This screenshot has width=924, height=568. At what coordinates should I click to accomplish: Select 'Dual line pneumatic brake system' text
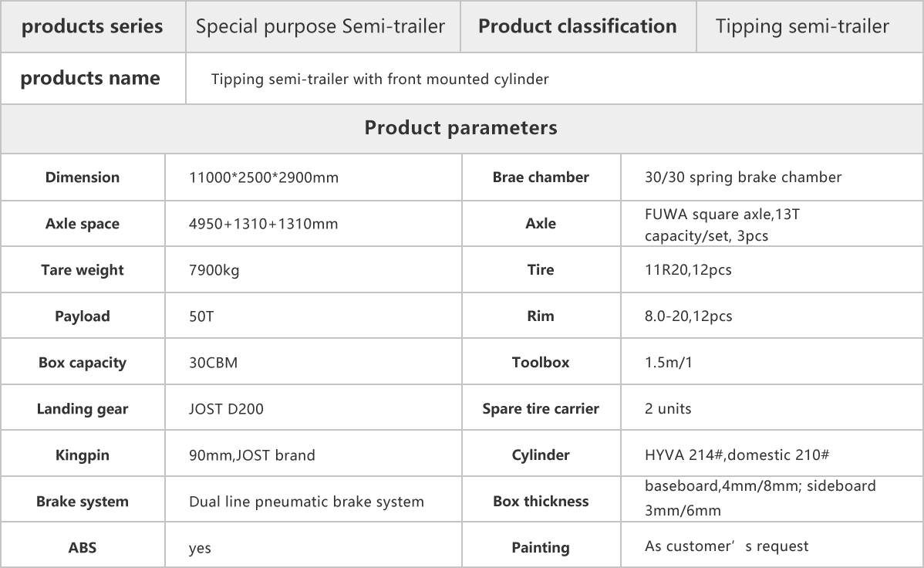point(306,502)
